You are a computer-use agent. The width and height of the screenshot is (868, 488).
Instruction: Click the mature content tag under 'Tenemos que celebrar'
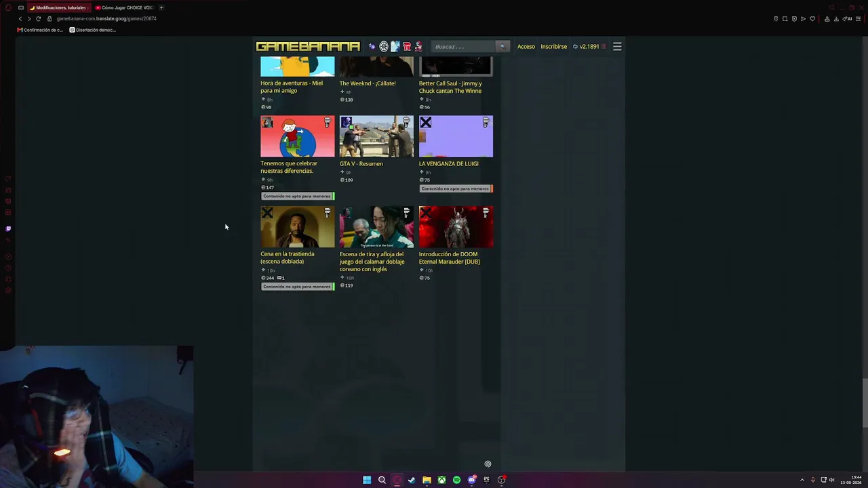click(298, 196)
